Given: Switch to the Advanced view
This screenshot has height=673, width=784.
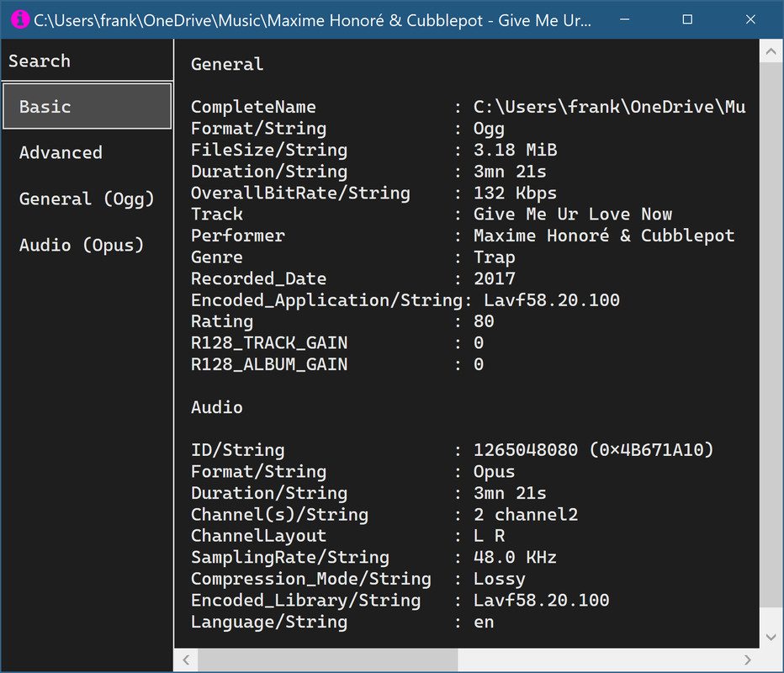Looking at the screenshot, I should [87, 152].
